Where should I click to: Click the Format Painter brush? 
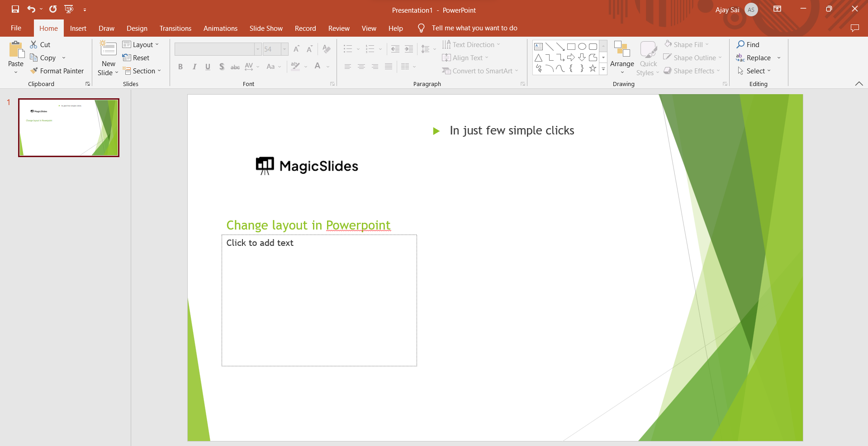[x=34, y=71]
